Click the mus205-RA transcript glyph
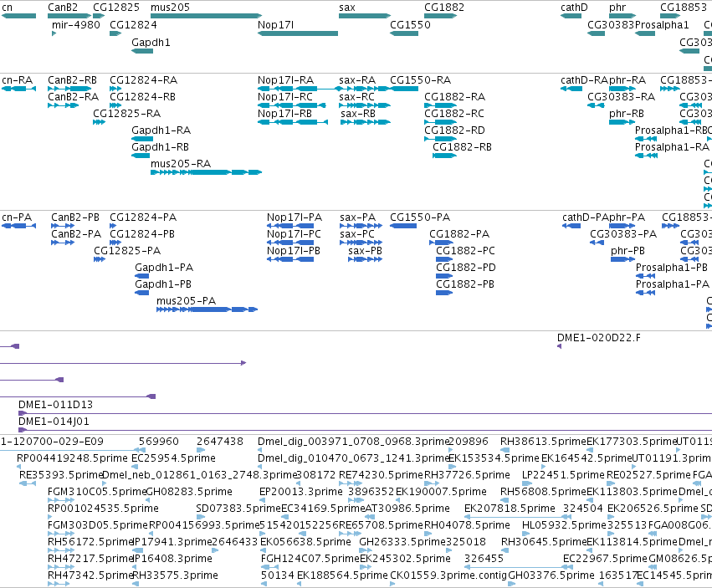The image size is (712, 588). pos(206,172)
